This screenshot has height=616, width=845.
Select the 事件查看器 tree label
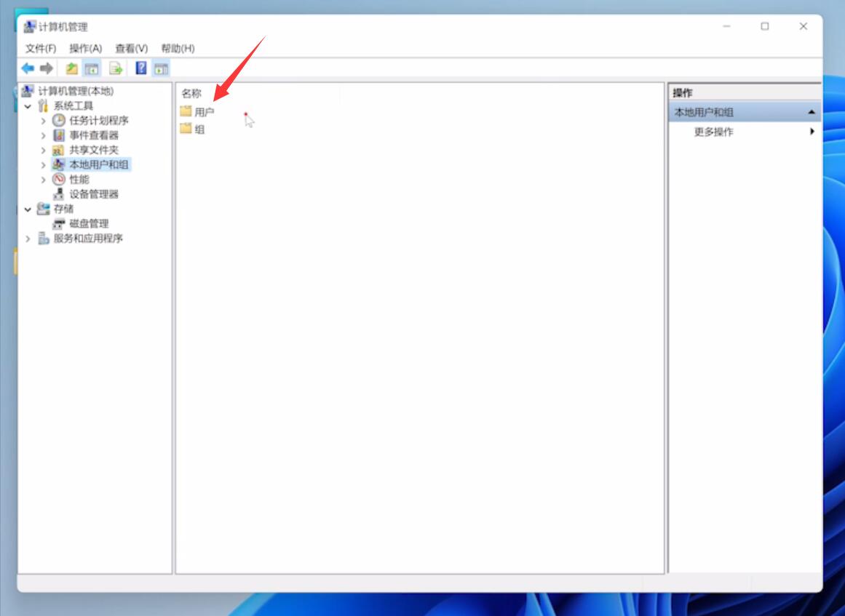94,135
